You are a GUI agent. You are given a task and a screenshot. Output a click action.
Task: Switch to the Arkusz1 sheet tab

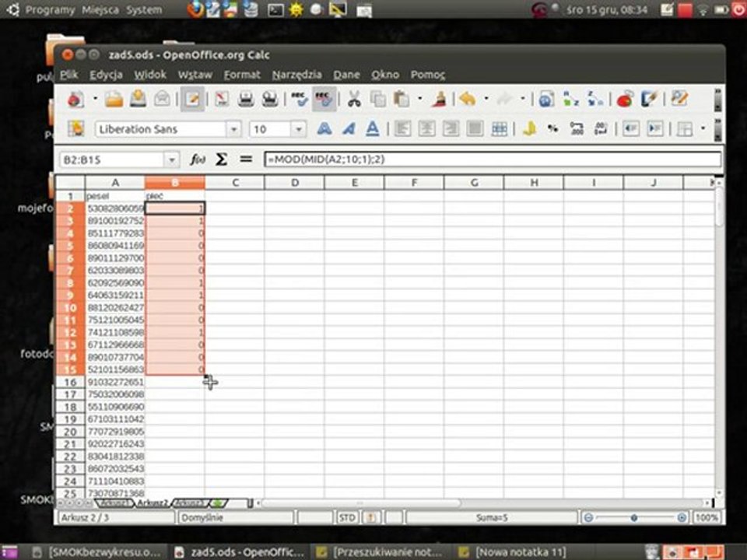coord(114,503)
